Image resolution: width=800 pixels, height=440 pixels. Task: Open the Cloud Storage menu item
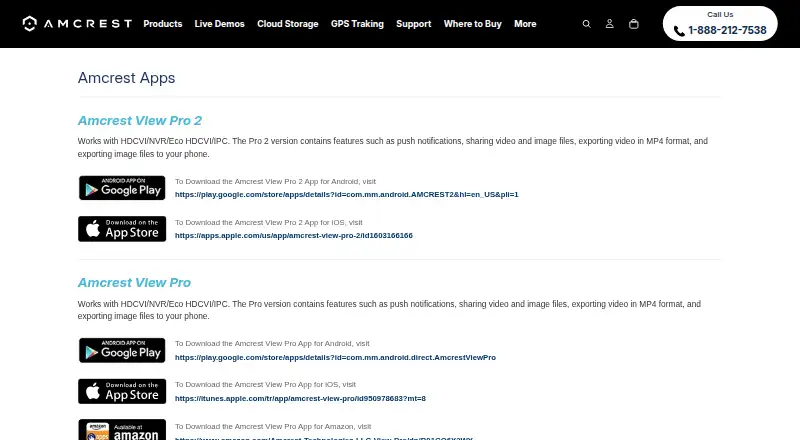(x=288, y=24)
